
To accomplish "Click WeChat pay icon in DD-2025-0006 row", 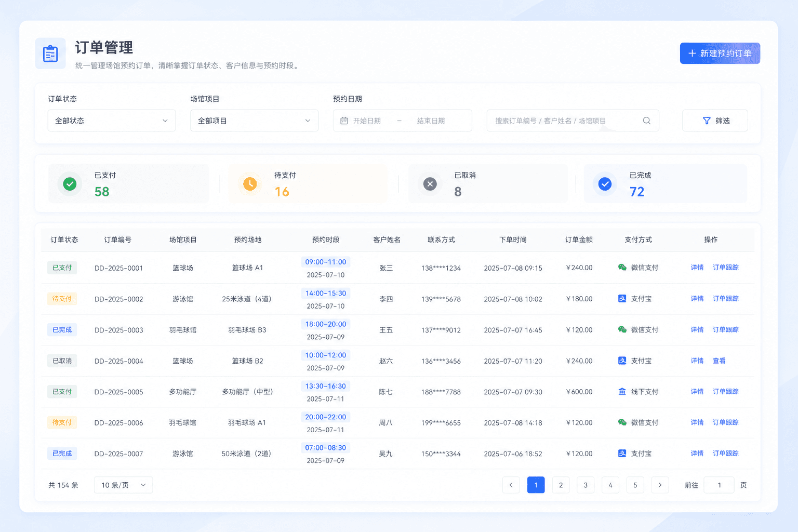I will coord(622,422).
